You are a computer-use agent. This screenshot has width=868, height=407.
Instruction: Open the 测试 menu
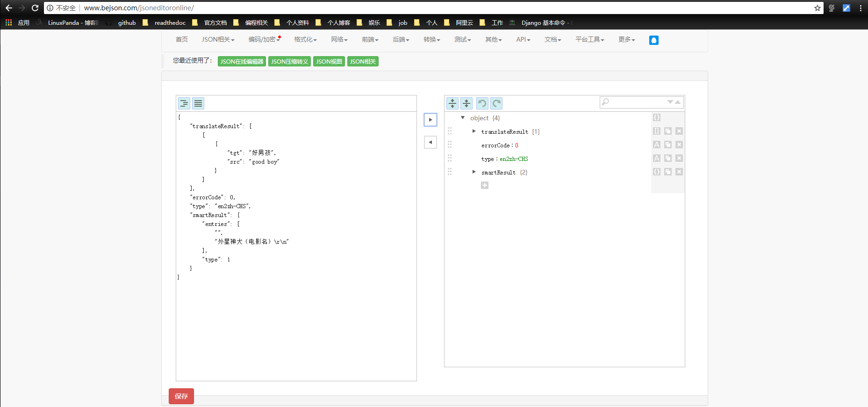coord(463,40)
